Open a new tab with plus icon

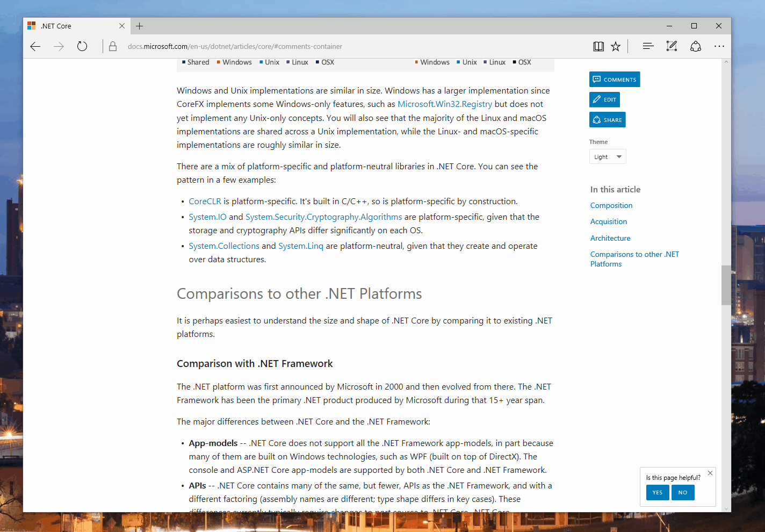(x=139, y=26)
